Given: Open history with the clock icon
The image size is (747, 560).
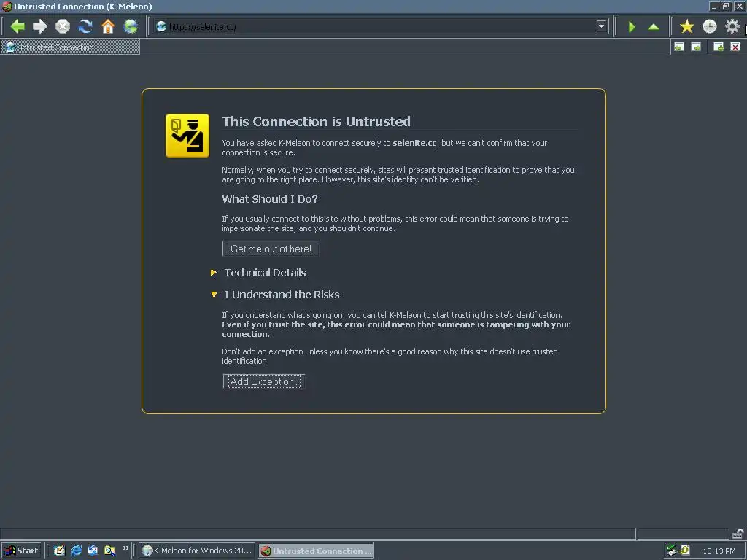Looking at the screenshot, I should click(x=709, y=26).
